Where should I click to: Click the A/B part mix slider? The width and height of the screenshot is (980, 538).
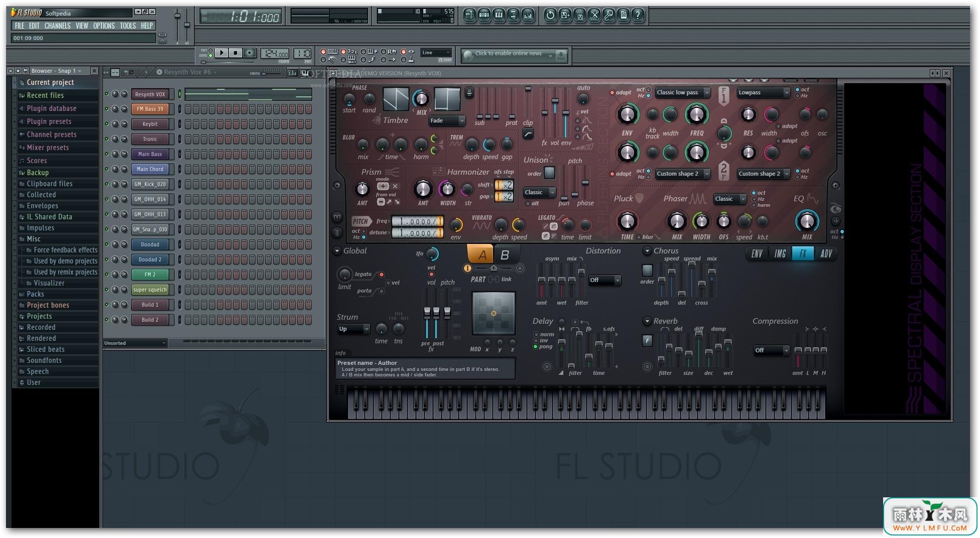tap(494, 268)
